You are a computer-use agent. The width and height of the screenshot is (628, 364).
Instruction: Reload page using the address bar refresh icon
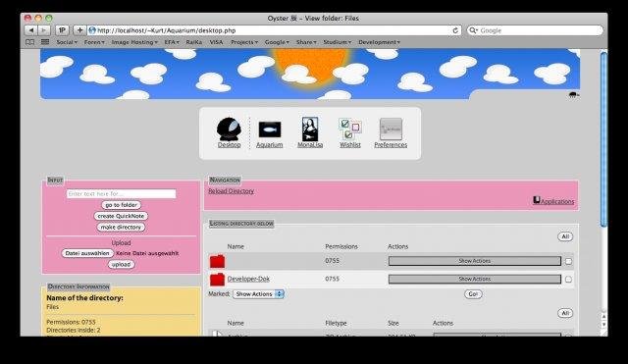[x=455, y=30]
